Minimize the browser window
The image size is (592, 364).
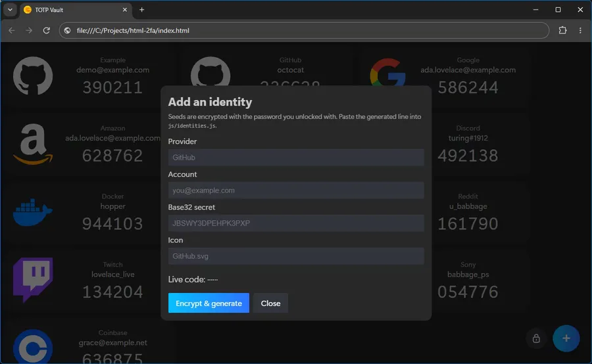click(535, 10)
